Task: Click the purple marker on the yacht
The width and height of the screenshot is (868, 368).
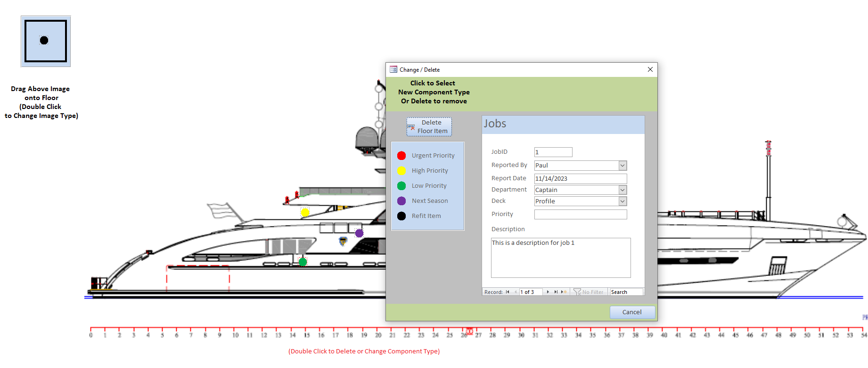Action: [x=359, y=233]
